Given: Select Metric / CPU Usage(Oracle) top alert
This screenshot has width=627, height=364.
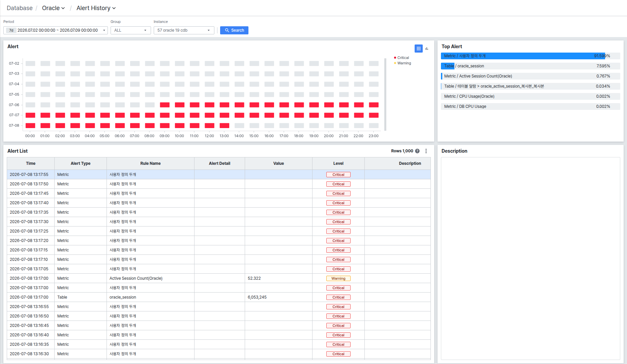Looking at the screenshot, I should tap(530, 96).
